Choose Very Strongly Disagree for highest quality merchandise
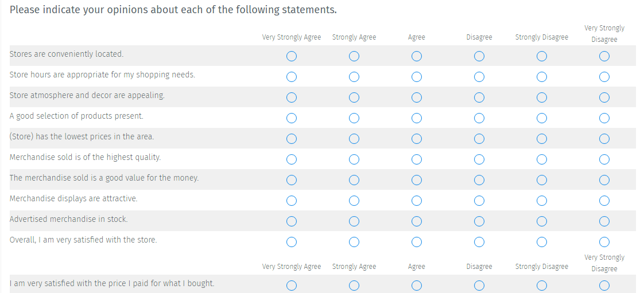644x293 pixels. point(604,159)
